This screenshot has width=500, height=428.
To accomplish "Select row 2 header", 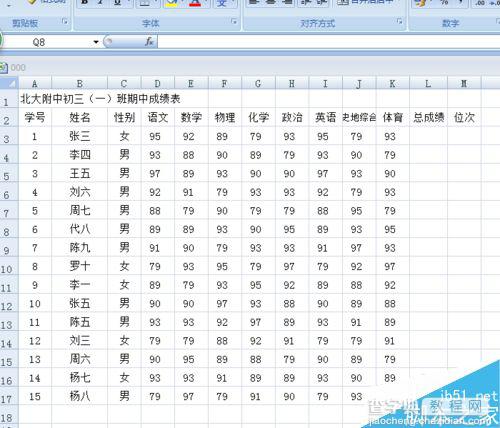I will pyautogui.click(x=9, y=117).
